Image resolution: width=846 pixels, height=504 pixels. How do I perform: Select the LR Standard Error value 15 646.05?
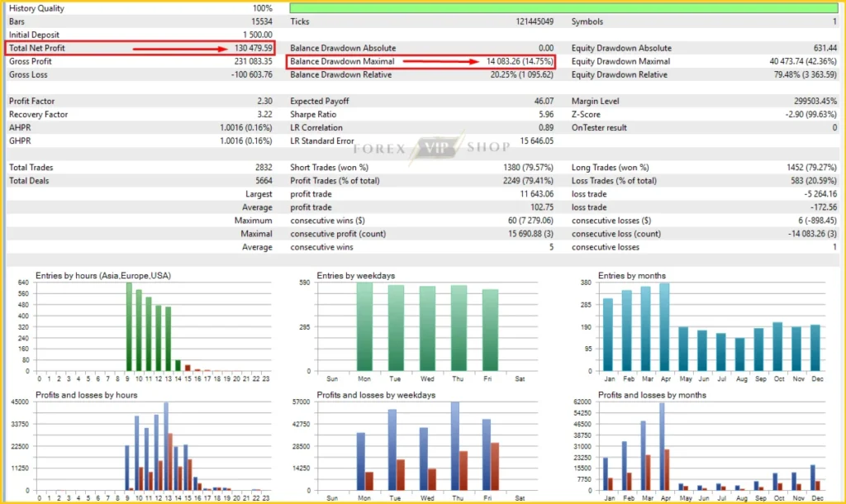pyautogui.click(x=536, y=140)
